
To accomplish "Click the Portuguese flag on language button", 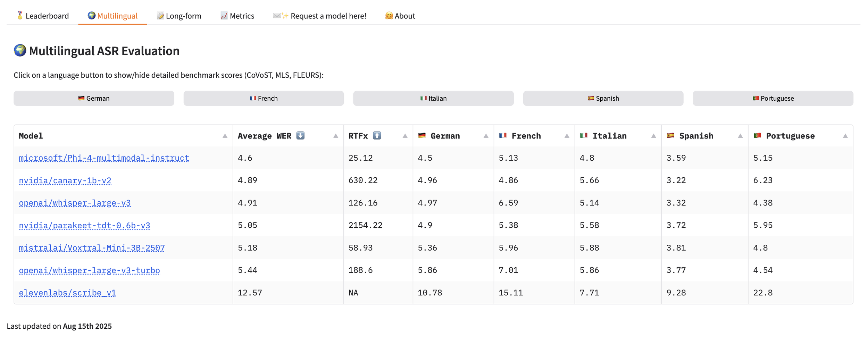I will pos(756,98).
